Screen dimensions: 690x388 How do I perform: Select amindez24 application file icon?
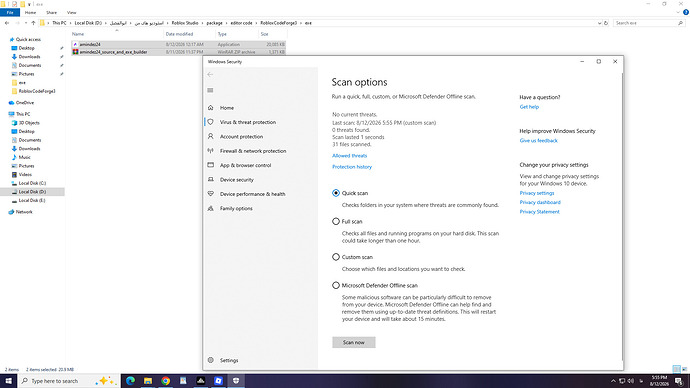pos(75,44)
